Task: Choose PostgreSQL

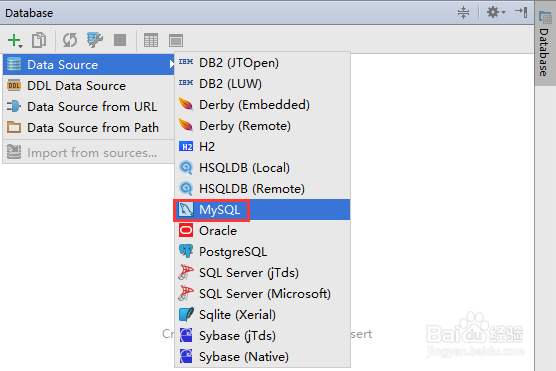Action: coord(262,251)
